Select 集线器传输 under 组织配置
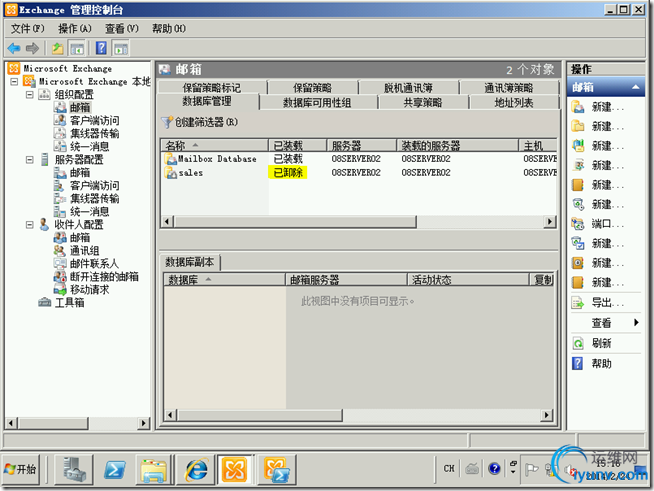The height and width of the screenshot is (491, 654). point(94,133)
